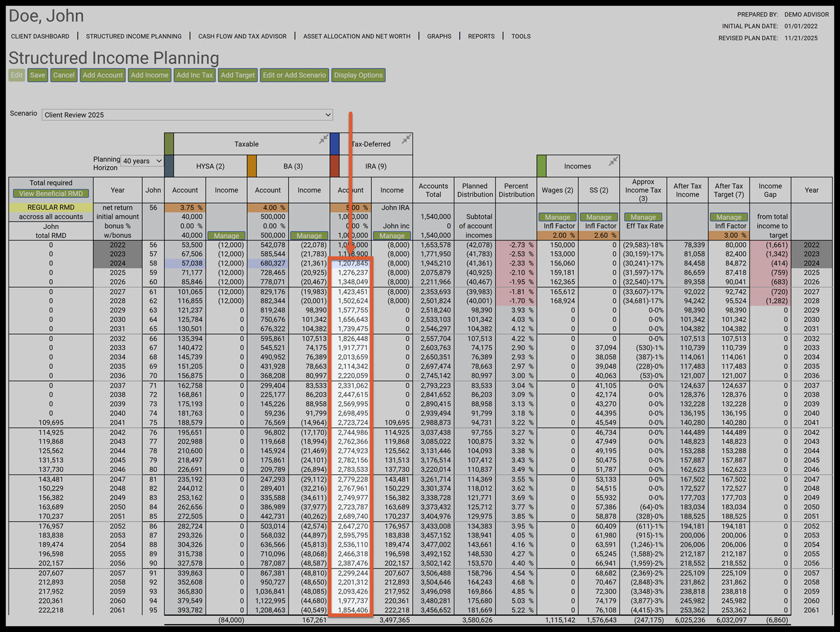The width and height of the screenshot is (840, 632).
Task: Click the greyed-out Edit button
Action: click(16, 75)
